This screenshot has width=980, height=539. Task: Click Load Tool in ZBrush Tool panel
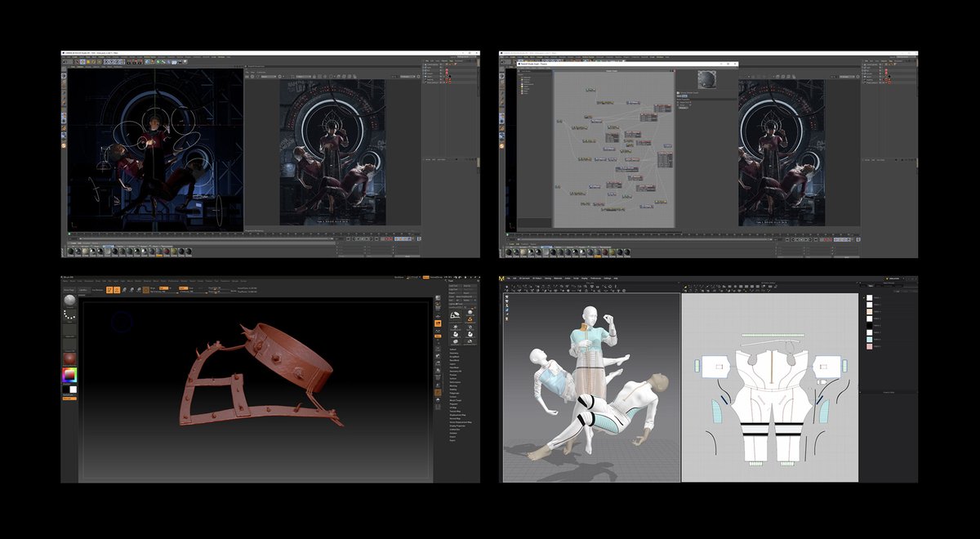point(453,286)
